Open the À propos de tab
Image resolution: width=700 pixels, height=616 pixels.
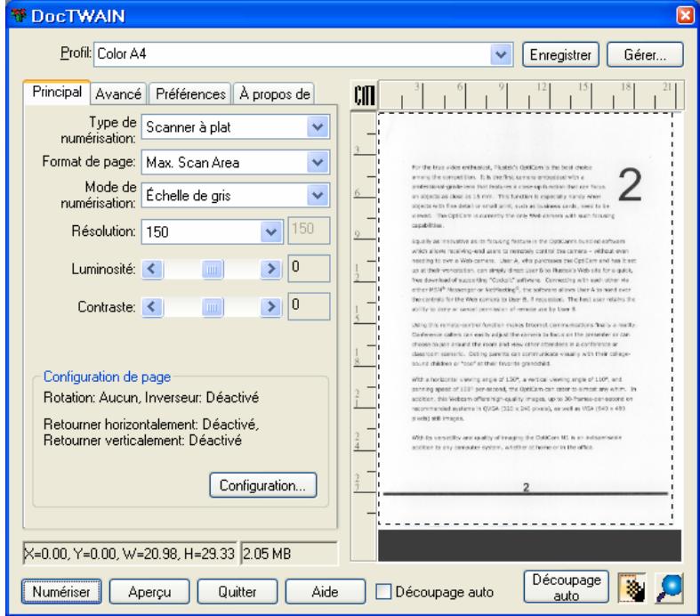[274, 93]
